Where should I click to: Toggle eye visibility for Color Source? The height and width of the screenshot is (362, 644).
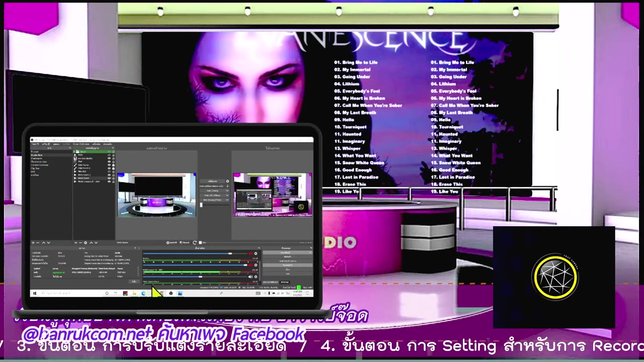(109, 165)
